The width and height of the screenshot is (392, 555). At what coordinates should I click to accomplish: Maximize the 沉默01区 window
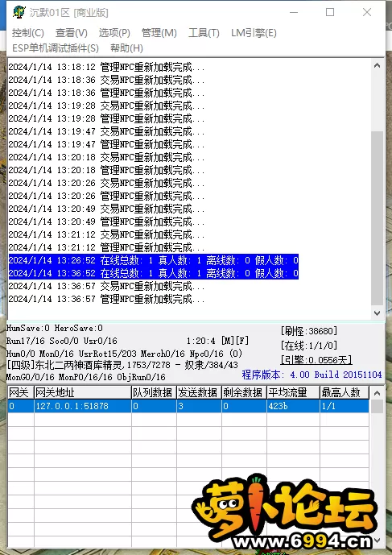[330, 12]
